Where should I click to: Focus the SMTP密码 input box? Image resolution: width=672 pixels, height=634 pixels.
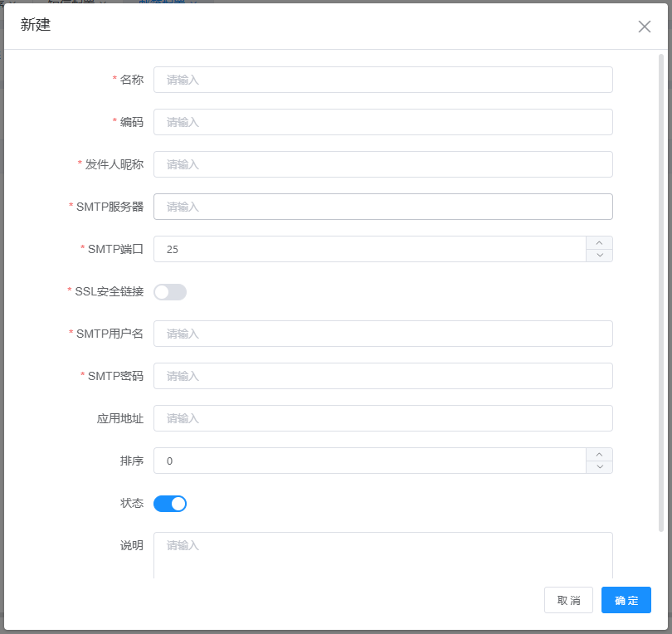(382, 376)
